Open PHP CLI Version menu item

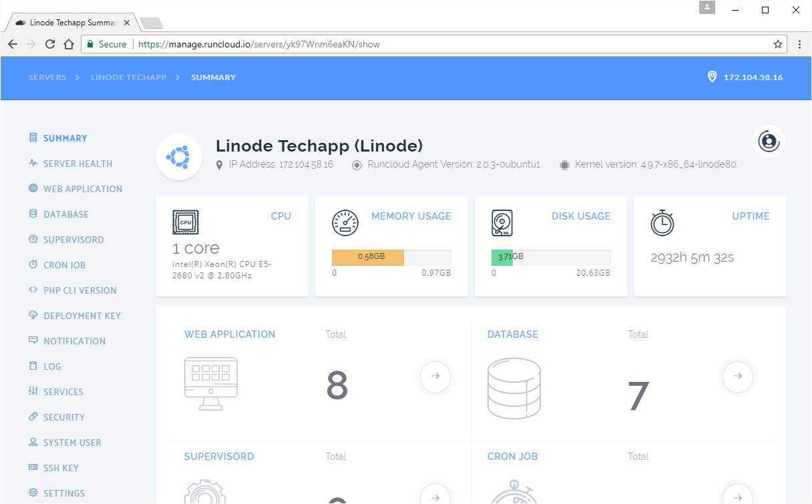click(79, 290)
